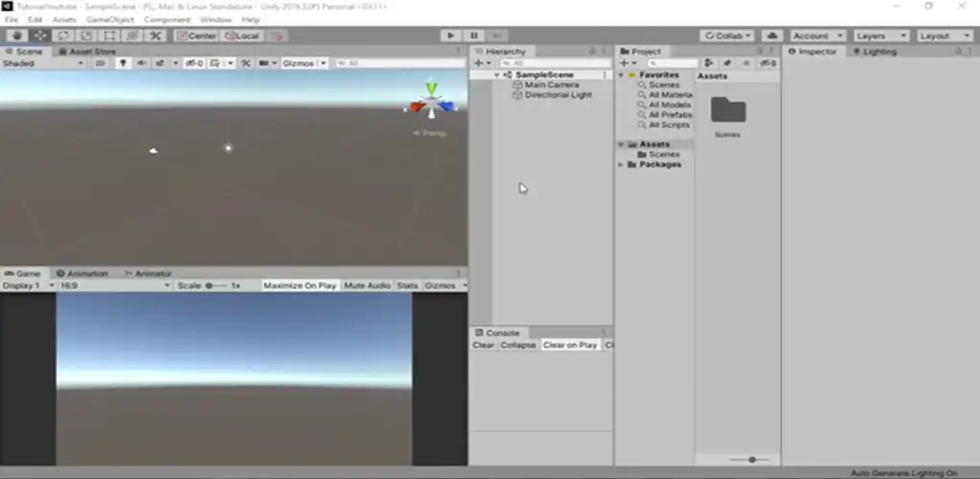
Task: Toggle Center pivot mode
Action: (x=196, y=35)
